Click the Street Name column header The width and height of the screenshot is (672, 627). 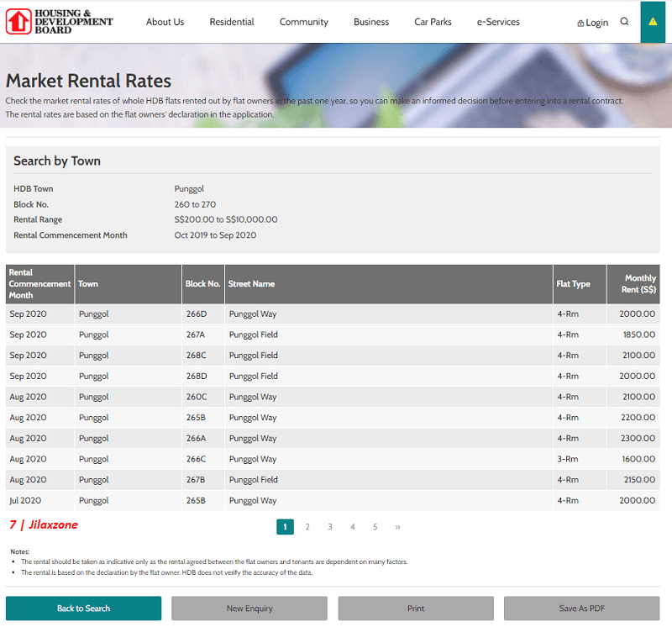click(x=389, y=284)
